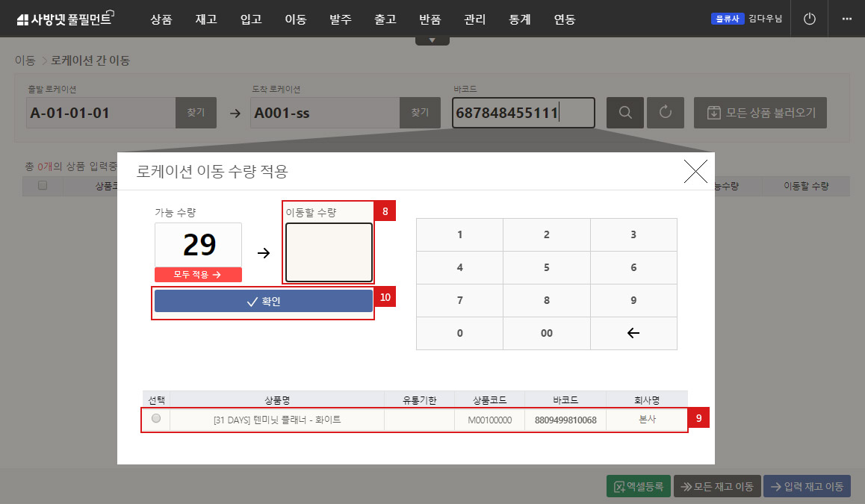Check the header checkbox in the product list

click(x=43, y=186)
